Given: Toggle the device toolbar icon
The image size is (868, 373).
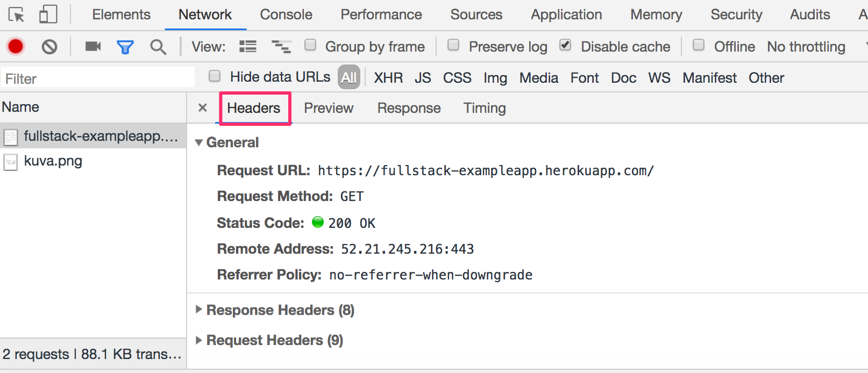Looking at the screenshot, I should click(x=48, y=15).
